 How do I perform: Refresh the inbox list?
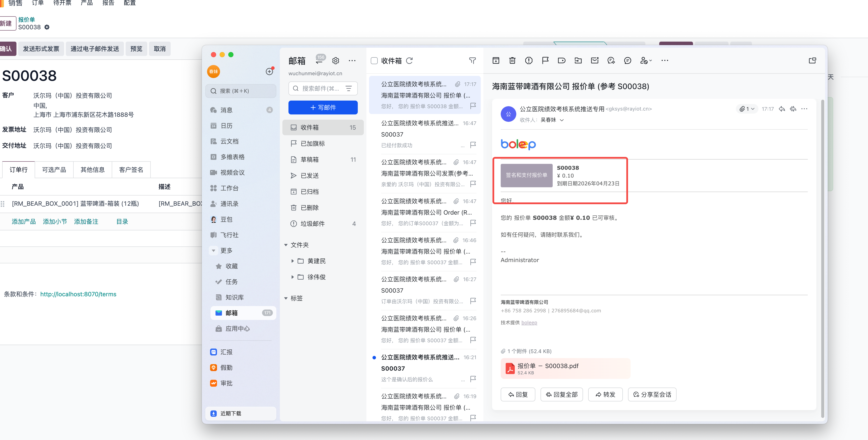(x=409, y=61)
